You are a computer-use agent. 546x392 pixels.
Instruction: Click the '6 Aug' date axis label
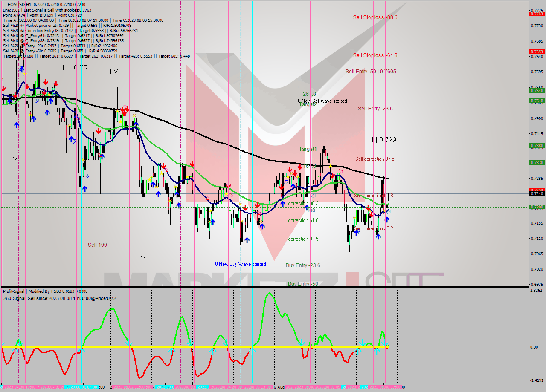point(279,387)
